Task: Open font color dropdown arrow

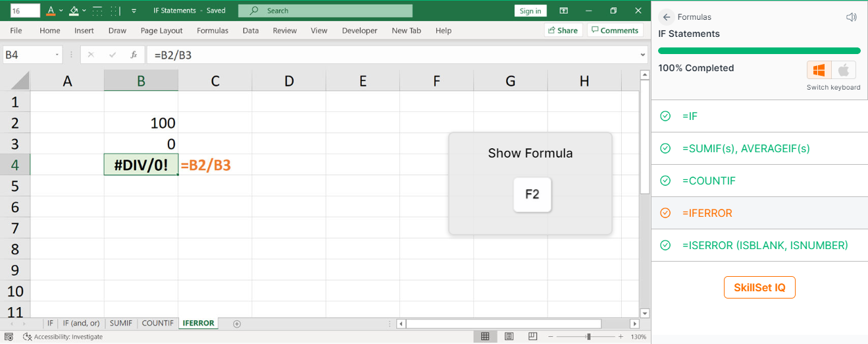Action: [x=61, y=11]
